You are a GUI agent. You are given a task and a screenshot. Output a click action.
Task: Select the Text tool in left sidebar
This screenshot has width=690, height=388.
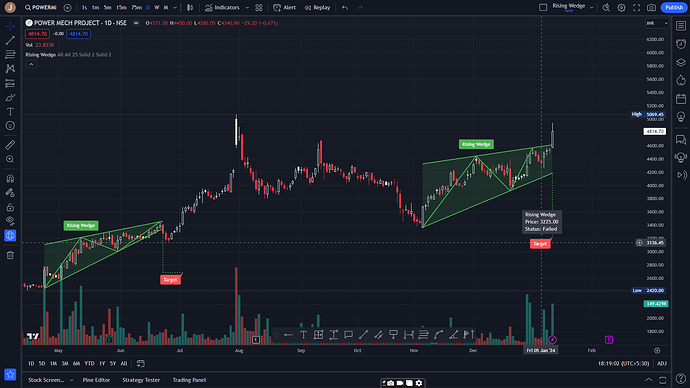[x=10, y=112]
